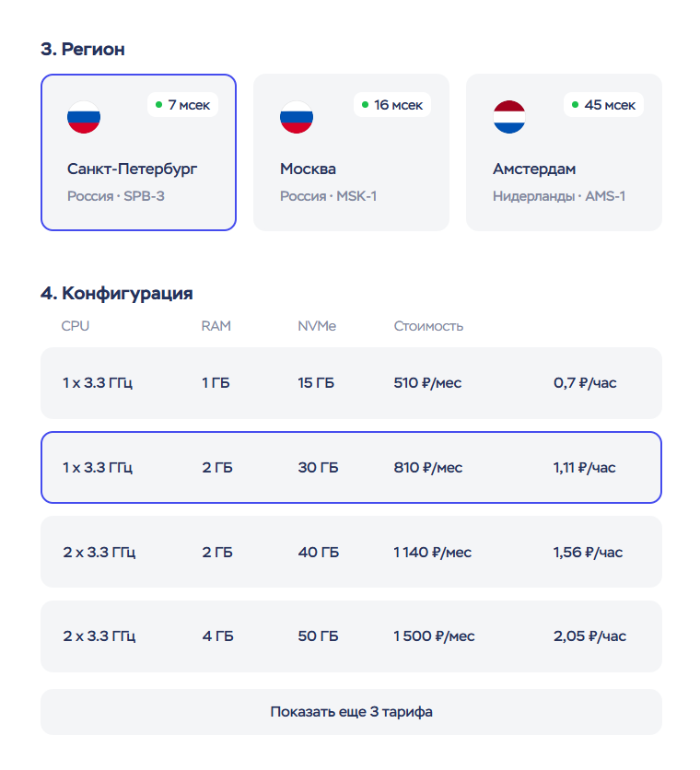Select the Санкт-Петербург region title

click(x=132, y=169)
